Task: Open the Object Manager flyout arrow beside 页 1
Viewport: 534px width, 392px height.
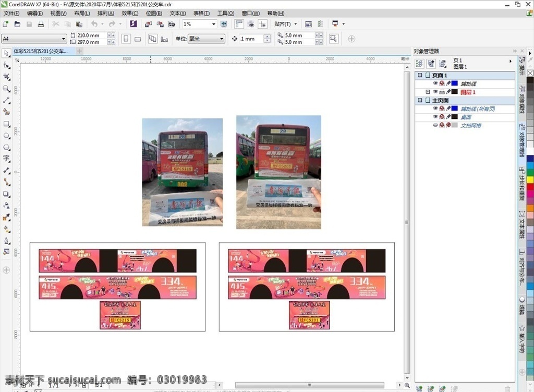Action: (x=511, y=62)
